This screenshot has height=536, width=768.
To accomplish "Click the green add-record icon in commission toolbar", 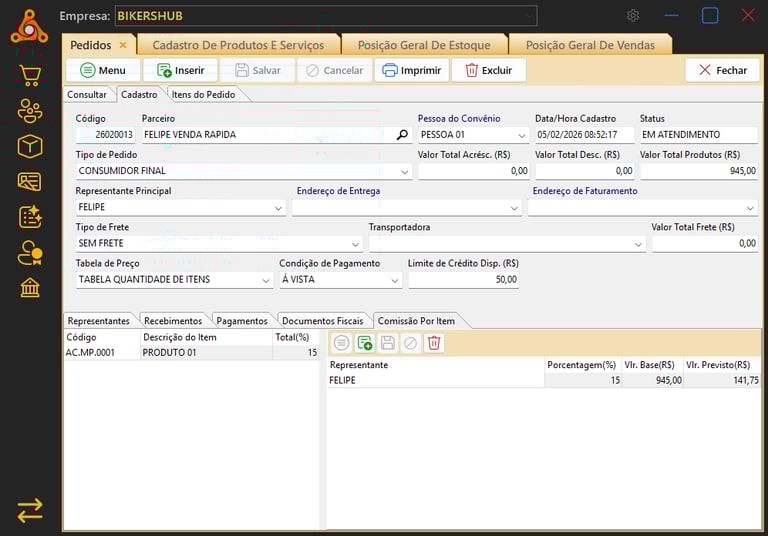I will (365, 343).
